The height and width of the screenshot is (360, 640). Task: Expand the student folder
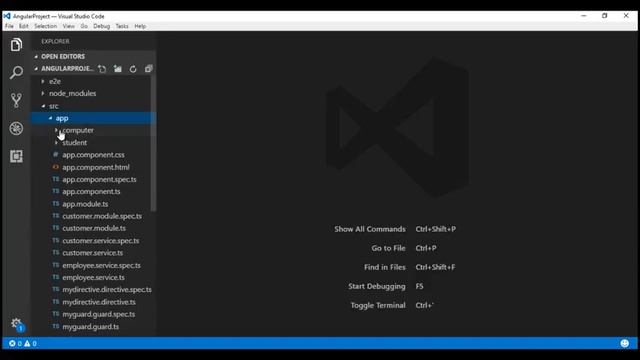click(x=56, y=142)
